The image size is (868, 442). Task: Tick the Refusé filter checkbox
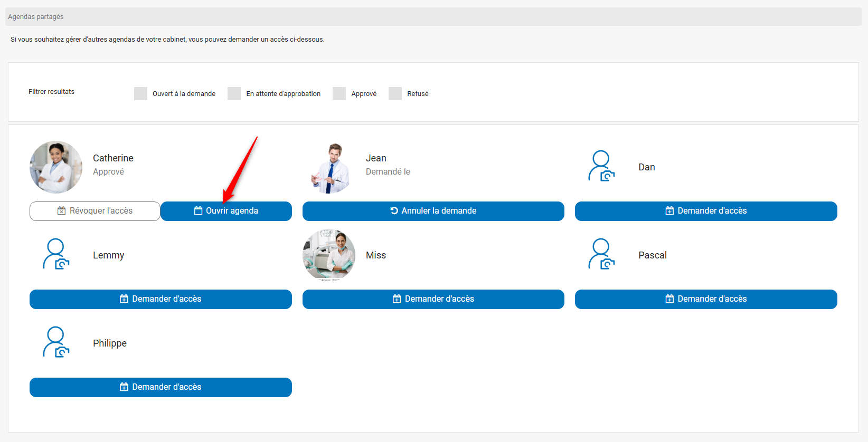[395, 94]
